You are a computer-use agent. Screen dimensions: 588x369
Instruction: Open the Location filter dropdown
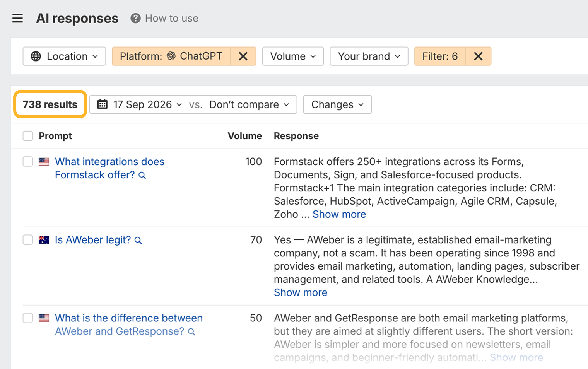tap(64, 56)
